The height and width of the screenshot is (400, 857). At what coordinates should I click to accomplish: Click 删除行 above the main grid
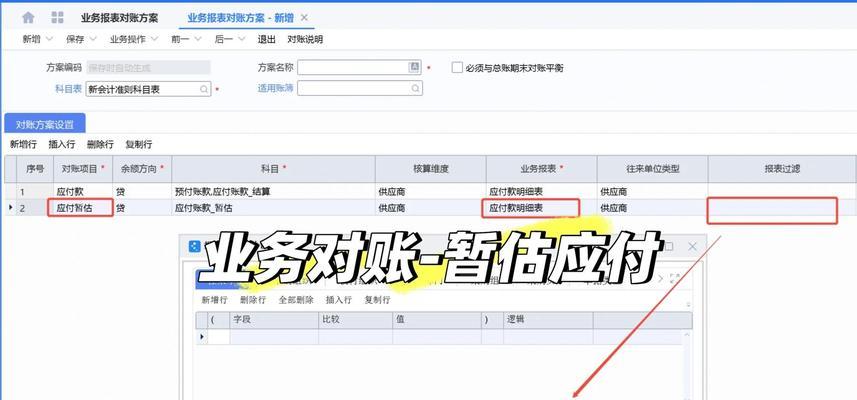point(100,145)
